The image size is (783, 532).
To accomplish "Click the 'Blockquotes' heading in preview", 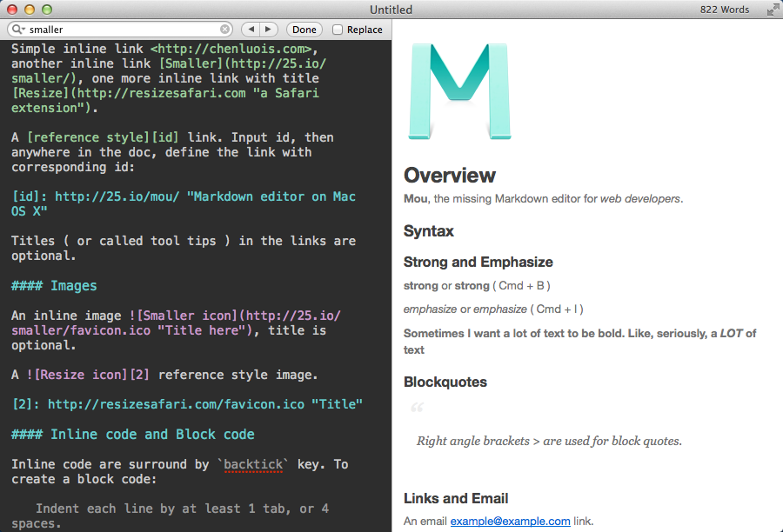I will tap(445, 382).
